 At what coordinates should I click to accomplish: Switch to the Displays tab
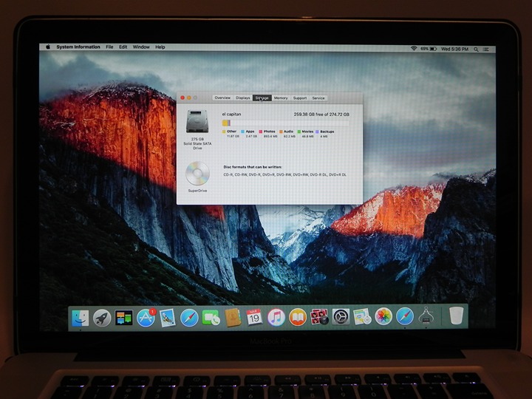(243, 98)
